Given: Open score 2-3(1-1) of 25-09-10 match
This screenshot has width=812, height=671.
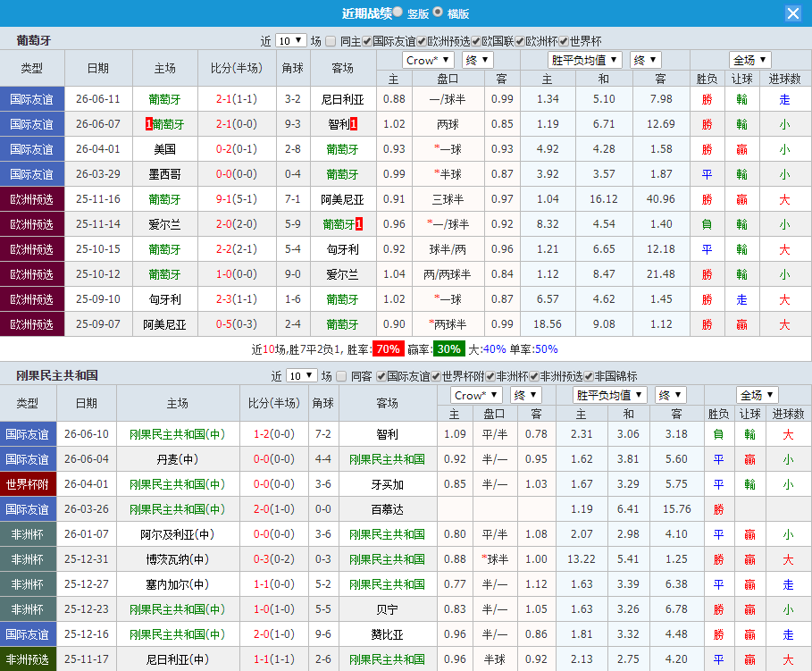Looking at the screenshot, I should click(x=236, y=299).
